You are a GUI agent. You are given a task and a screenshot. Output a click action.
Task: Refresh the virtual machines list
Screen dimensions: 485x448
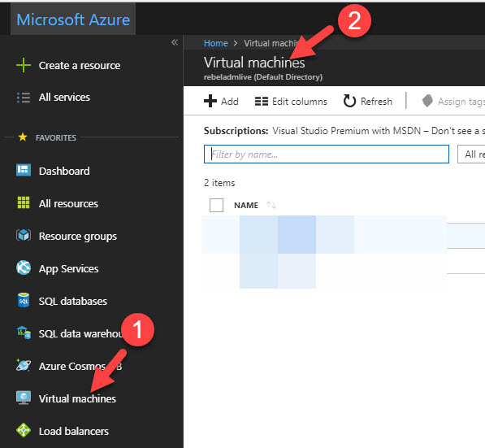(x=376, y=102)
